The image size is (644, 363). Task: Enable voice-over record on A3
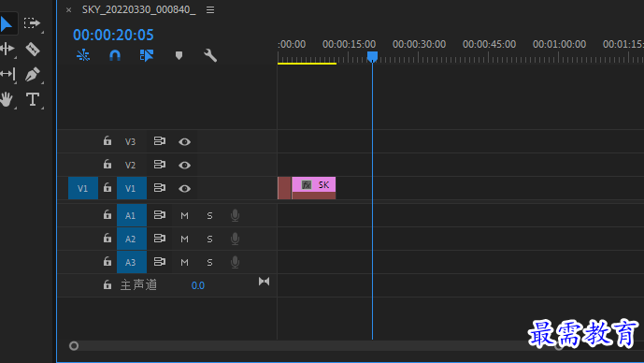pos(235,262)
